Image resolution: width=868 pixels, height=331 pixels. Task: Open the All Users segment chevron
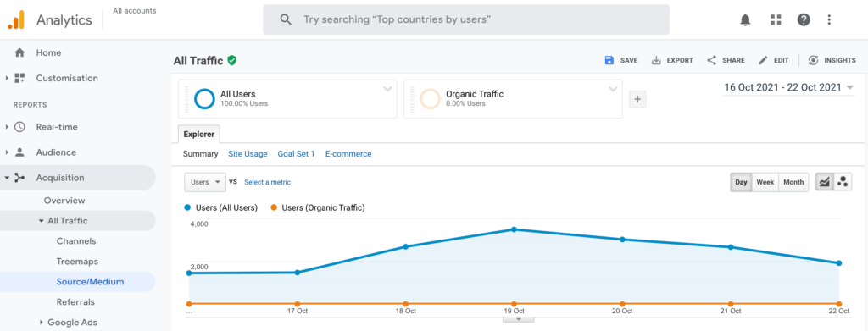[387, 90]
